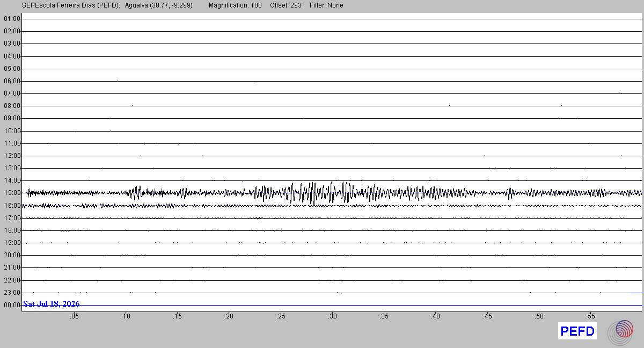Click the 02:00 hour label
This screenshot has height=348, width=644.
click(12, 31)
